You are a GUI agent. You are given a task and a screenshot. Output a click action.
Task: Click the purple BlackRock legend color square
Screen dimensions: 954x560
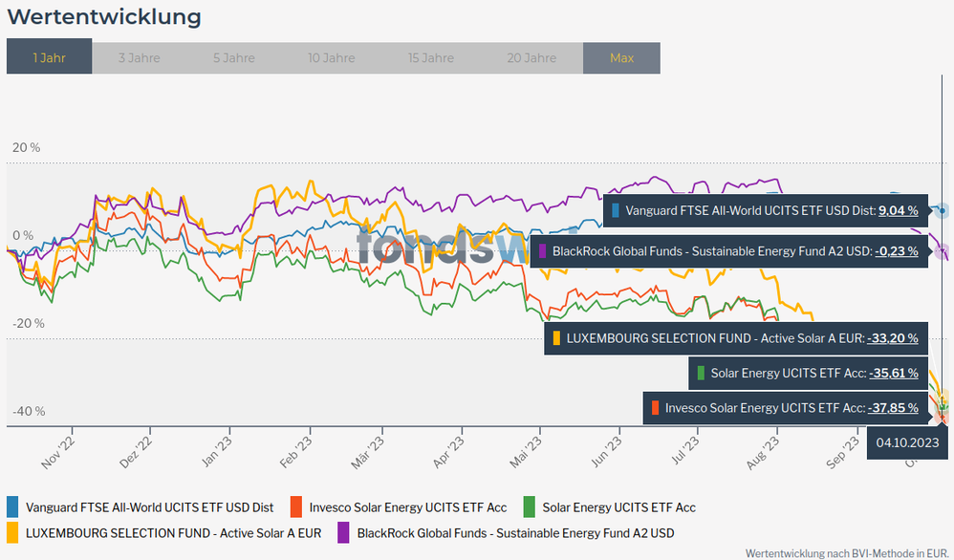(x=344, y=532)
